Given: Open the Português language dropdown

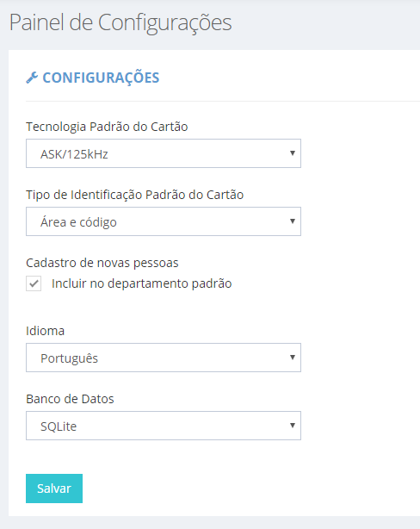Looking at the screenshot, I should (x=164, y=358).
